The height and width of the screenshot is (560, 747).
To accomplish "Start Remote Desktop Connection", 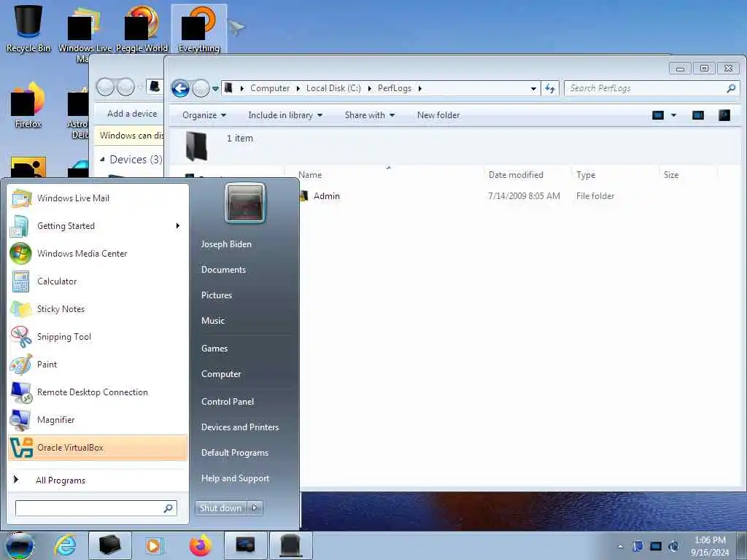I will [x=98, y=392].
